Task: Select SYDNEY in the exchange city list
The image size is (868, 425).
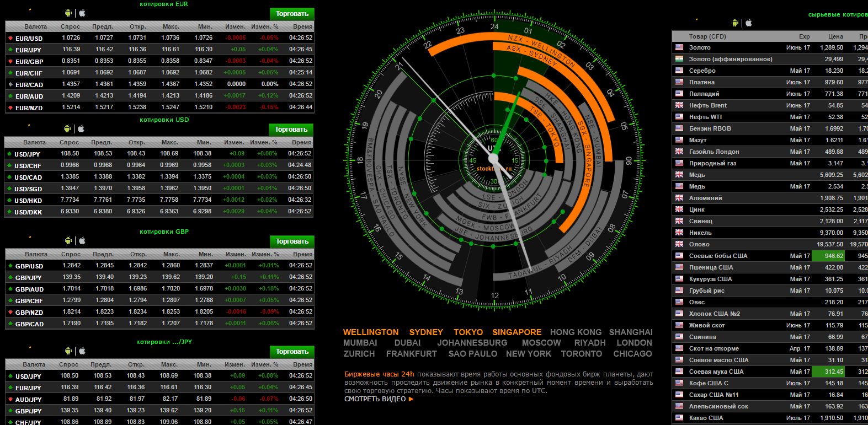Action: (426, 332)
